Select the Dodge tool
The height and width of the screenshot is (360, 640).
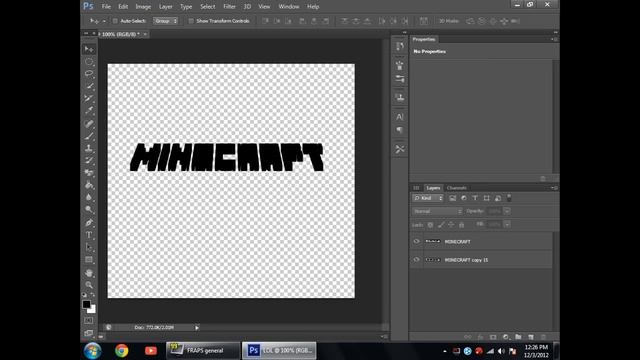click(x=89, y=209)
